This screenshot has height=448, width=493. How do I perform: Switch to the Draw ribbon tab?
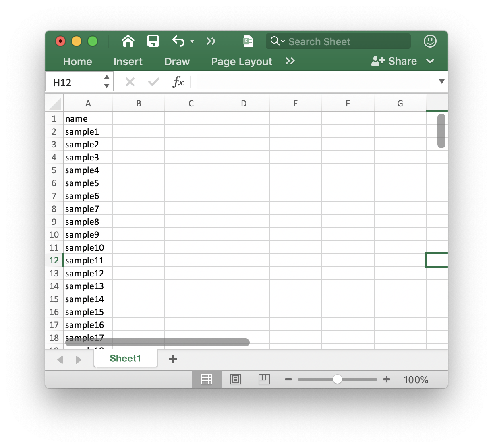tap(177, 62)
